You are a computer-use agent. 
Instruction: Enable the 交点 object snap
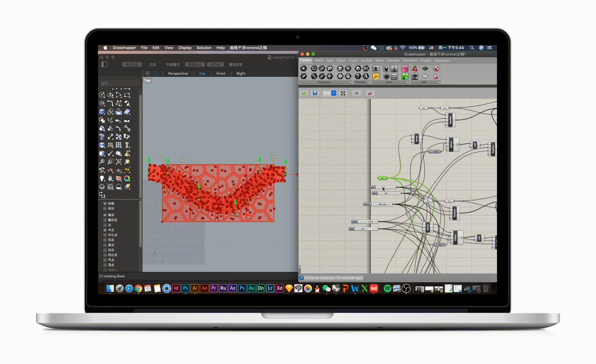coord(105,240)
